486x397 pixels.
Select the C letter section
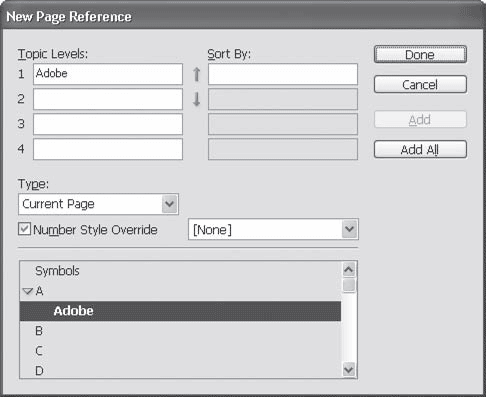[39, 351]
